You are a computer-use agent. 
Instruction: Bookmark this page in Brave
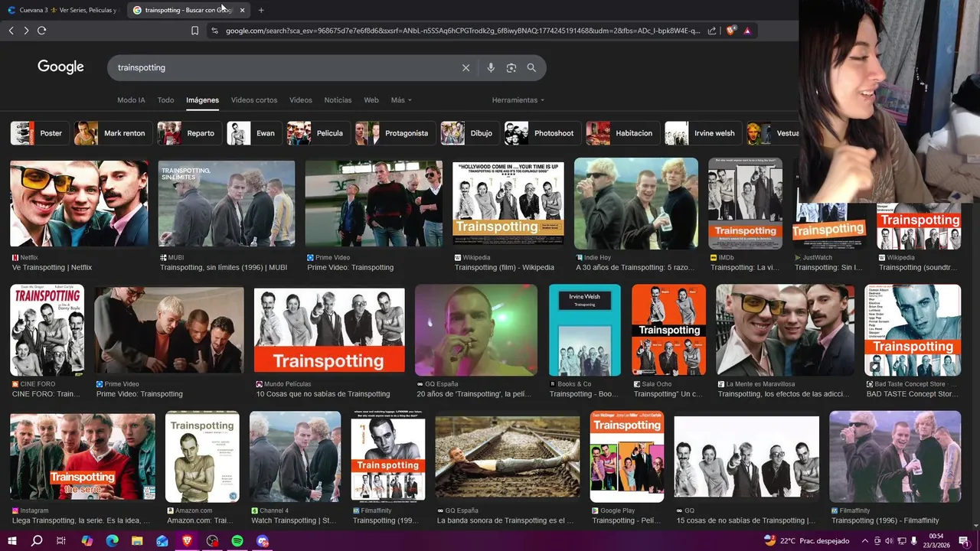pos(194,31)
